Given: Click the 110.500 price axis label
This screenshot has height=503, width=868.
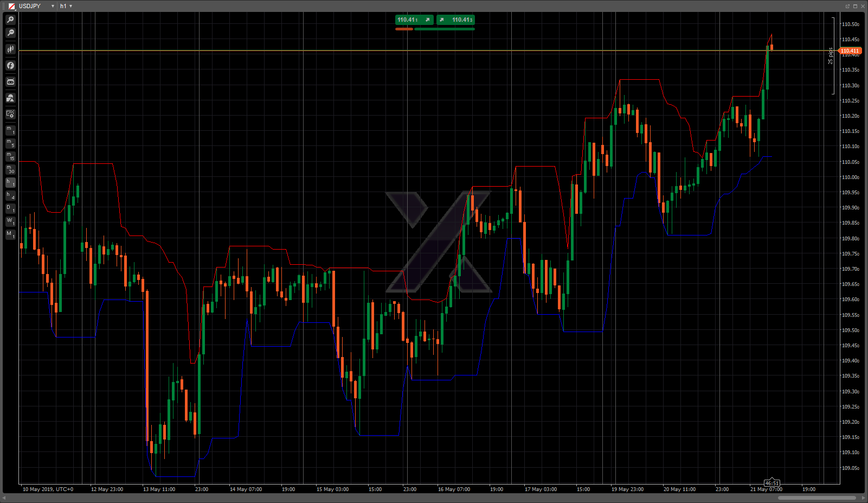Looking at the screenshot, I should (x=850, y=24).
